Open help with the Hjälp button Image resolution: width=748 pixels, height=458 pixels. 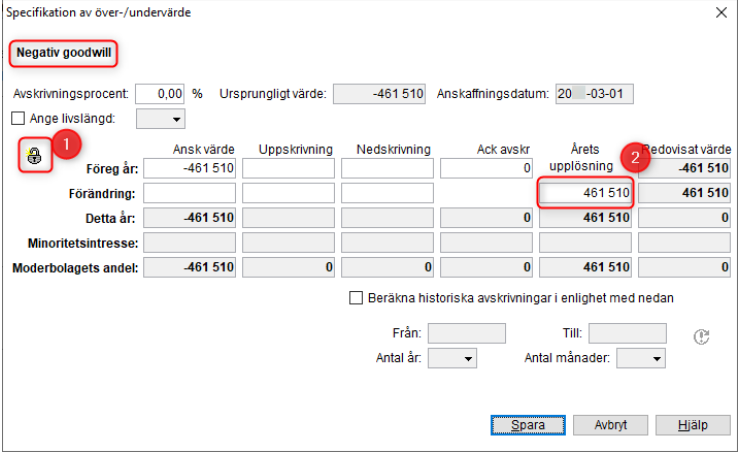693,425
